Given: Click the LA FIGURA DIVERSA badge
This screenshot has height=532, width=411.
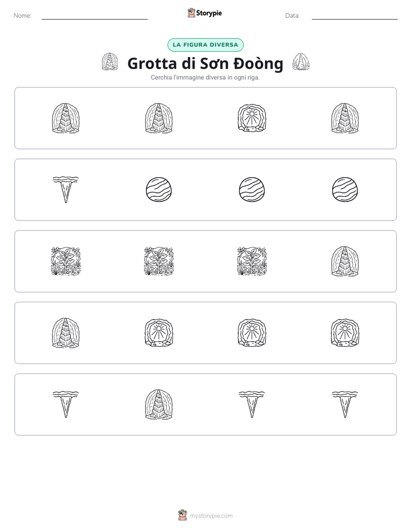Looking at the screenshot, I should 205,45.
